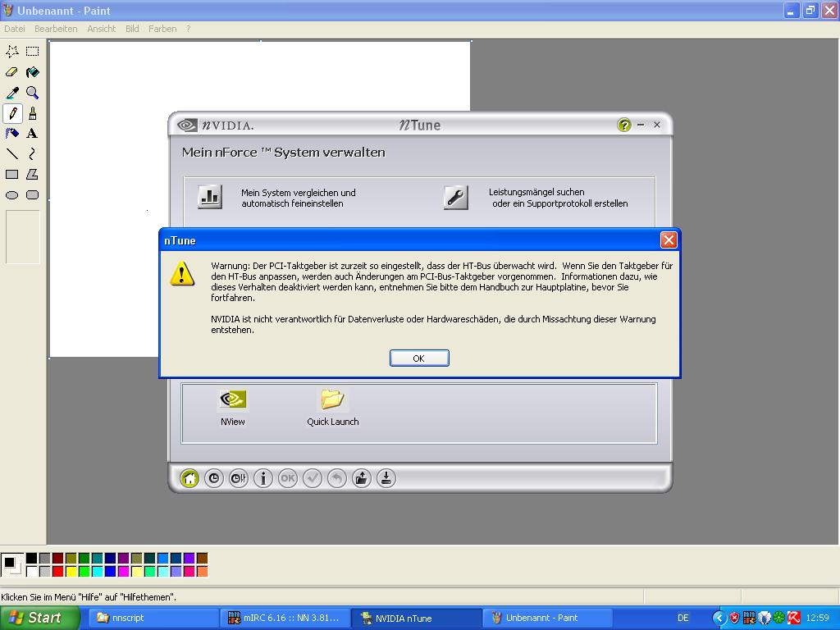Click the DE language indicator

click(683, 618)
